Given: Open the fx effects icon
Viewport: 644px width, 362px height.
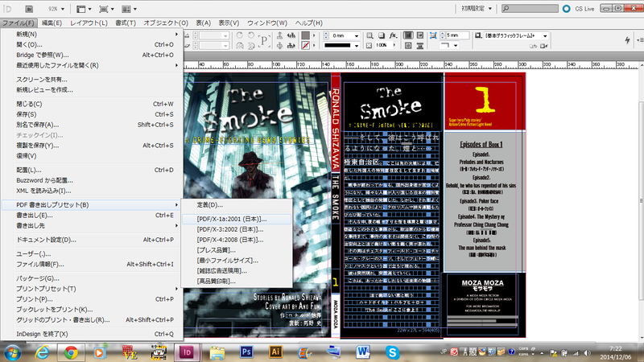Looking at the screenshot, I should tap(393, 35).
